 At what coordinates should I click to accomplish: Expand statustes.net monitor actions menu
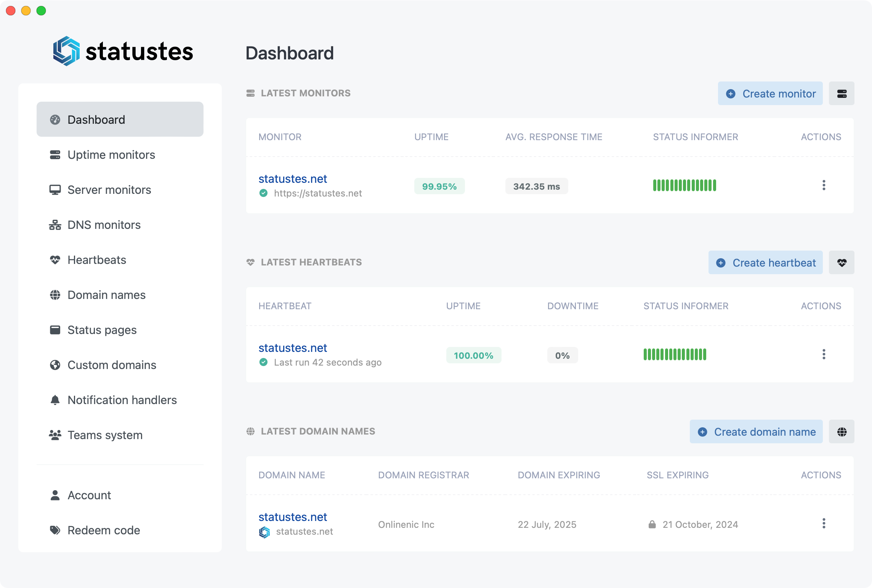tap(823, 186)
